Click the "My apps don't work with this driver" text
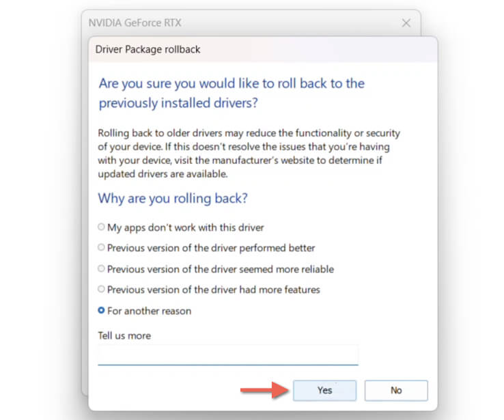This screenshot has width=504, height=420. (185, 227)
